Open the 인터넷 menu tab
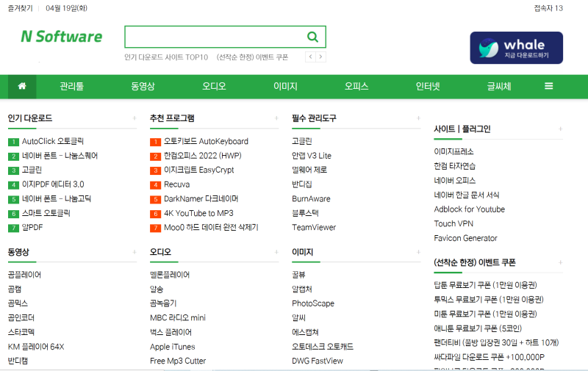The width and height of the screenshot is (588, 371). (x=428, y=86)
